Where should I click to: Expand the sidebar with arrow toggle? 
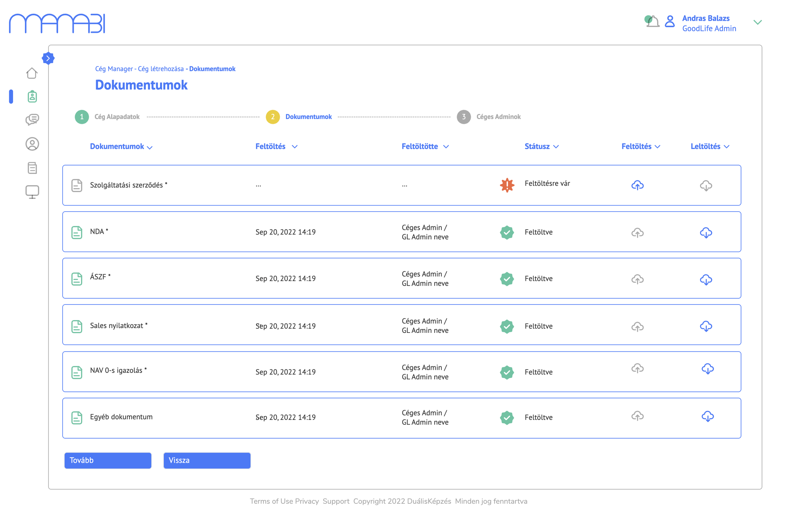click(48, 58)
